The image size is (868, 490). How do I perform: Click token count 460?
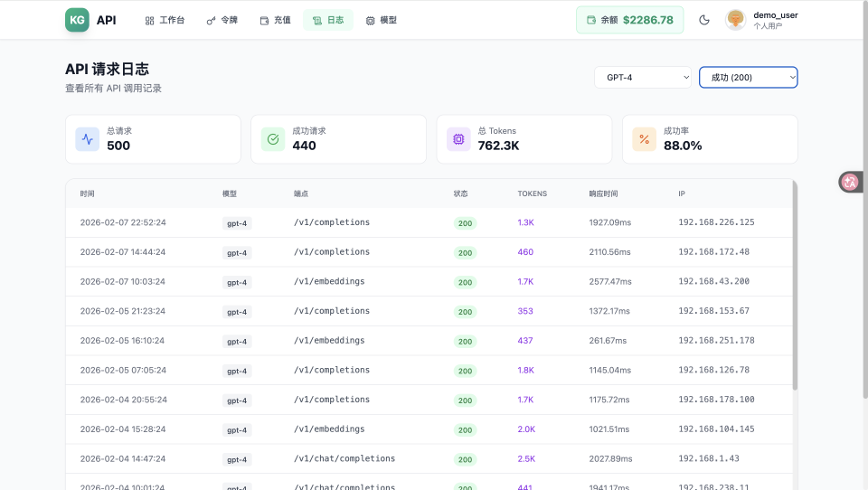point(525,252)
